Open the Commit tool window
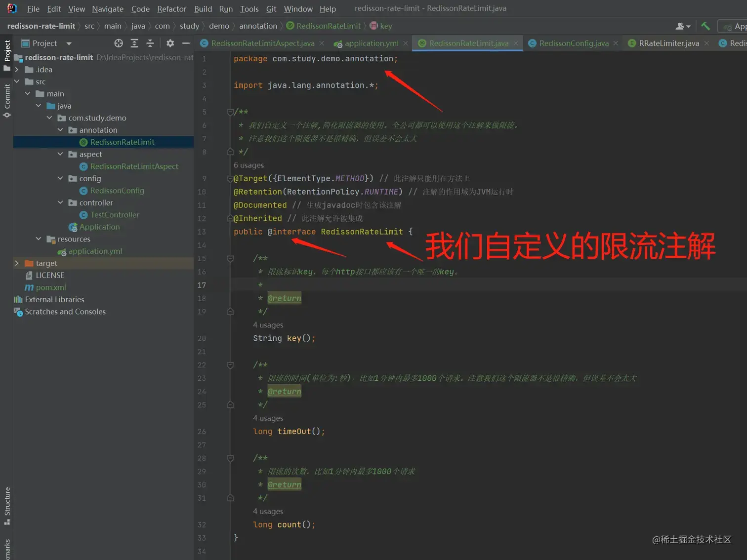The width and height of the screenshot is (747, 560). tap(7, 100)
